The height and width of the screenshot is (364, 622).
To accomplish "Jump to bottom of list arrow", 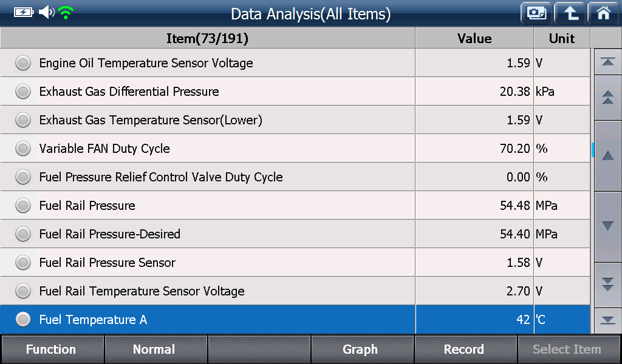I will (607, 320).
